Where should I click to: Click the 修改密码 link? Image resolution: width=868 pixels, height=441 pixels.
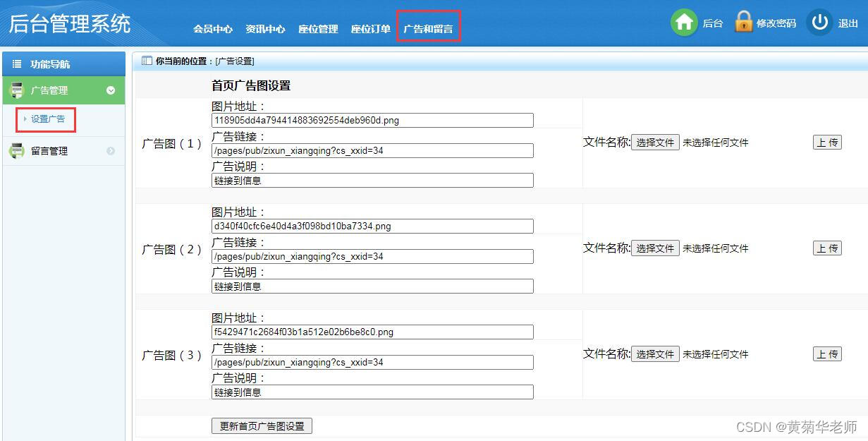coord(776,23)
